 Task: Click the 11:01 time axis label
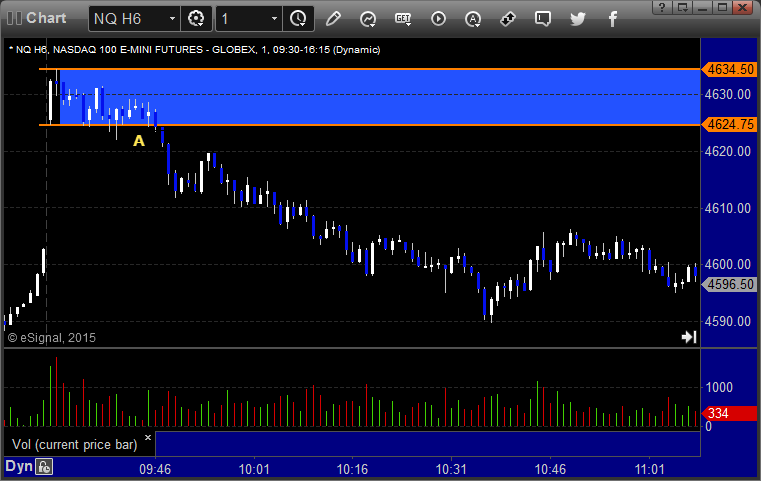649,469
